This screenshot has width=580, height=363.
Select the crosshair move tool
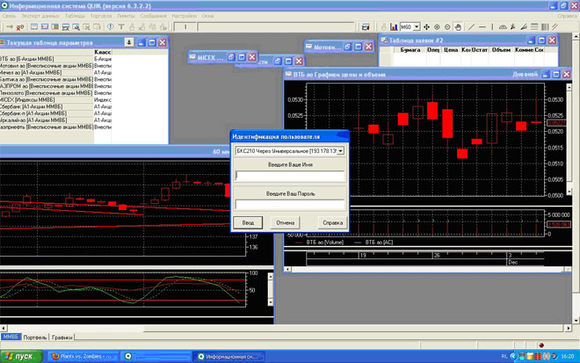pos(426,27)
